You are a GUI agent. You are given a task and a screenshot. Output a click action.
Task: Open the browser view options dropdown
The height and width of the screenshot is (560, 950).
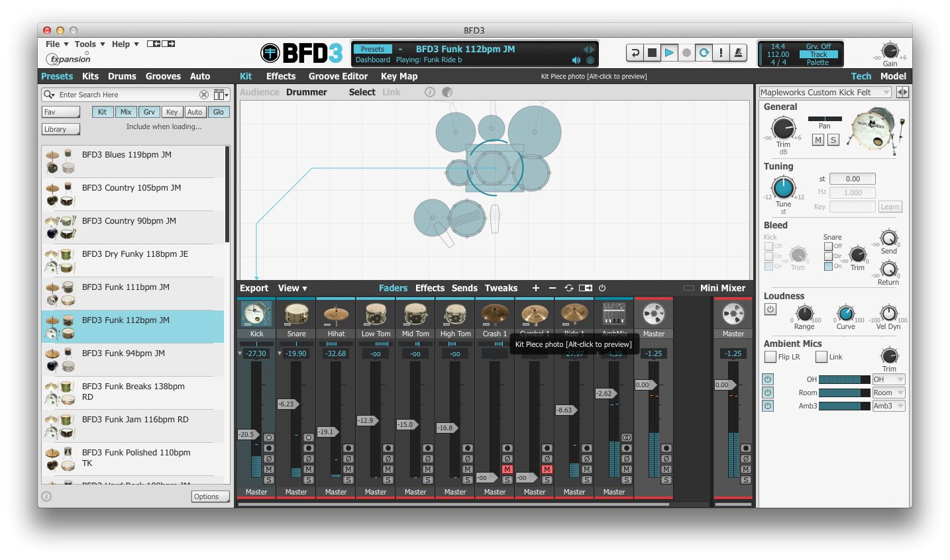pyautogui.click(x=221, y=95)
